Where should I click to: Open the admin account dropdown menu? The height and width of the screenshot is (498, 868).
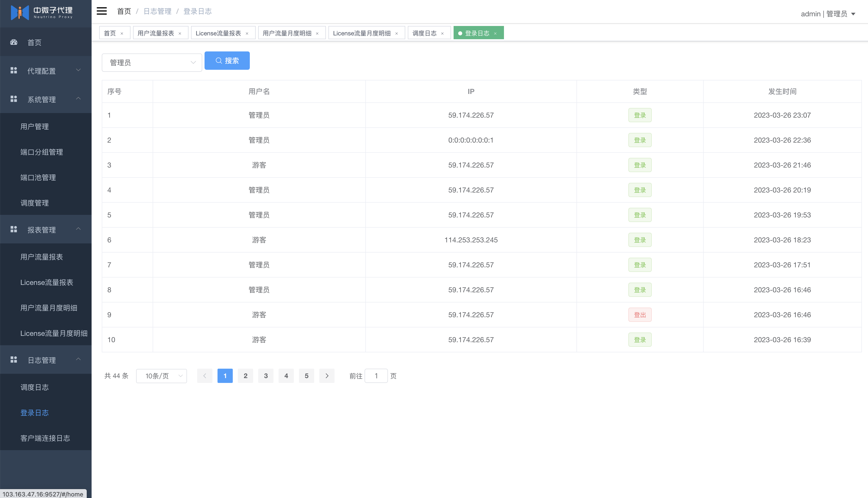tap(828, 14)
